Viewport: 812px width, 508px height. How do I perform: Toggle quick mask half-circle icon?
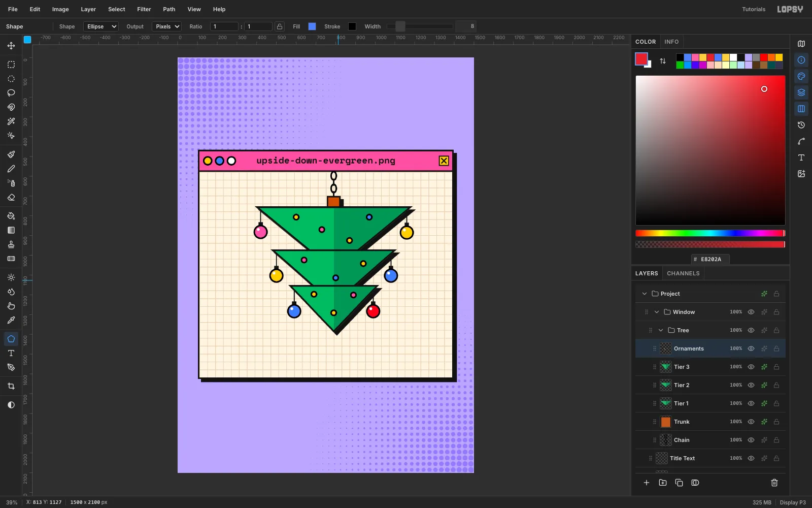click(x=11, y=405)
